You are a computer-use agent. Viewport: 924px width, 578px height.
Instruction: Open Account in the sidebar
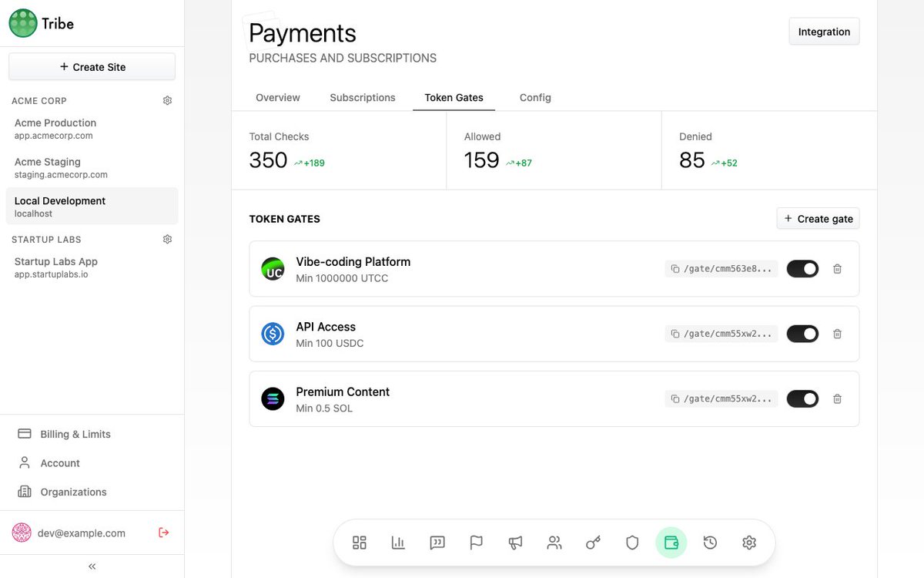coord(92,463)
